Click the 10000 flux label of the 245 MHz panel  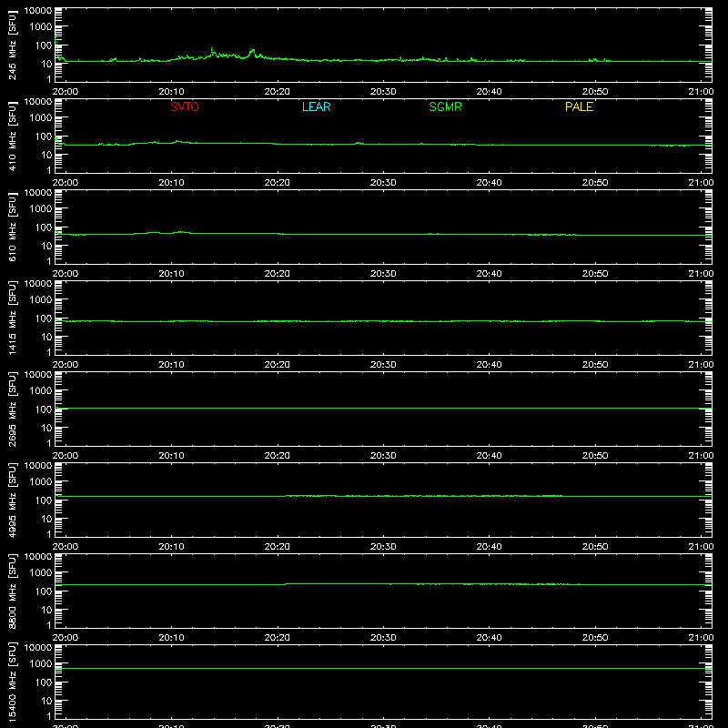[x=38, y=11]
